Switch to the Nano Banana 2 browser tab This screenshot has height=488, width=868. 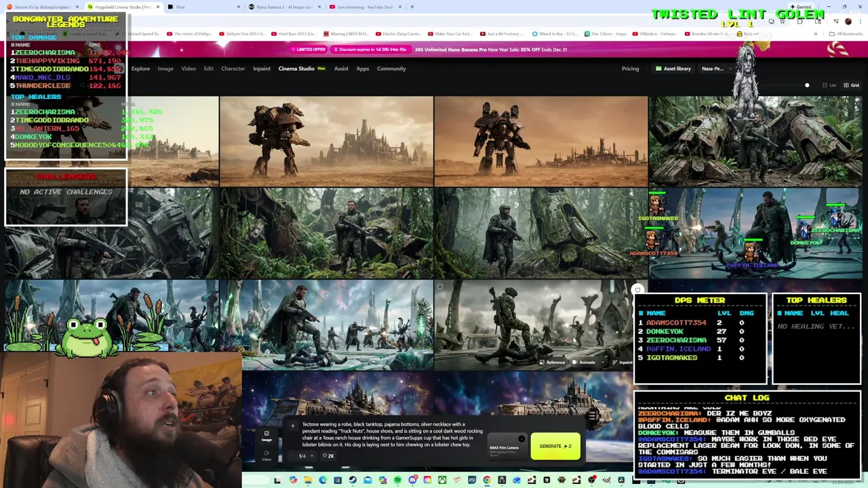pos(283,7)
